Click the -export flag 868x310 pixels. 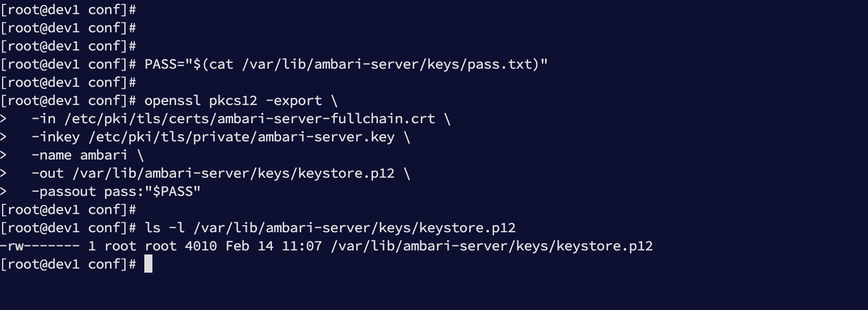294,100
